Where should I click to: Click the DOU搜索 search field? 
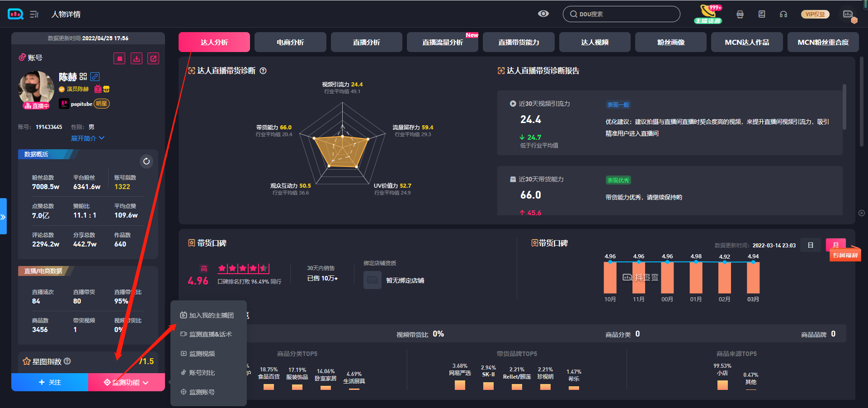pyautogui.click(x=622, y=14)
